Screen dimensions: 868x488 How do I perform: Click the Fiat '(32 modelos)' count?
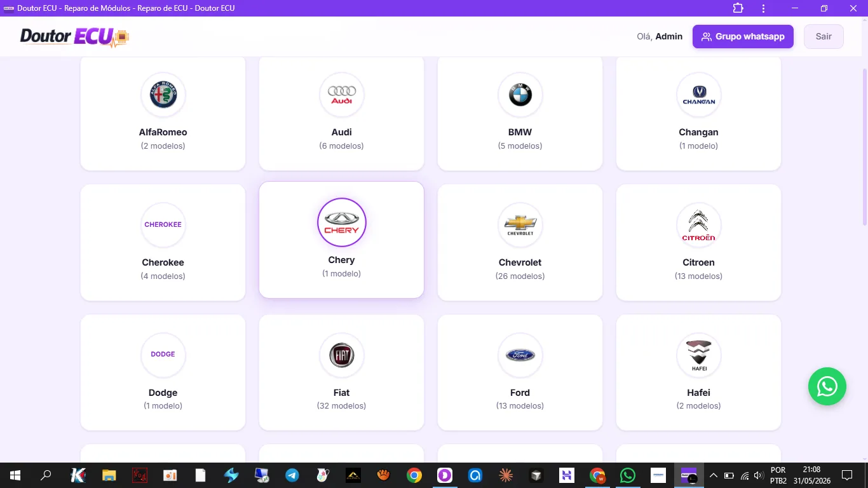click(x=342, y=406)
